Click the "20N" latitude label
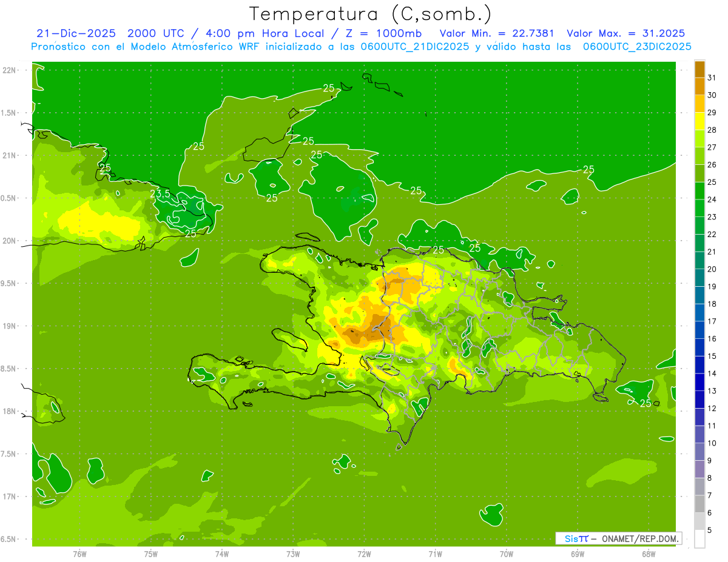Viewport: 728px width, 562px height. pyautogui.click(x=9, y=241)
